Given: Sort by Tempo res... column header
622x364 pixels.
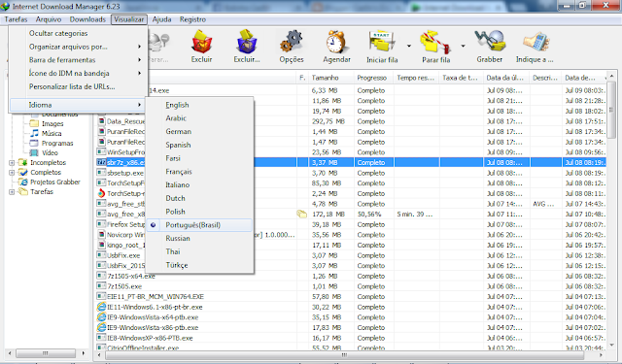Looking at the screenshot, I should pyautogui.click(x=417, y=78).
